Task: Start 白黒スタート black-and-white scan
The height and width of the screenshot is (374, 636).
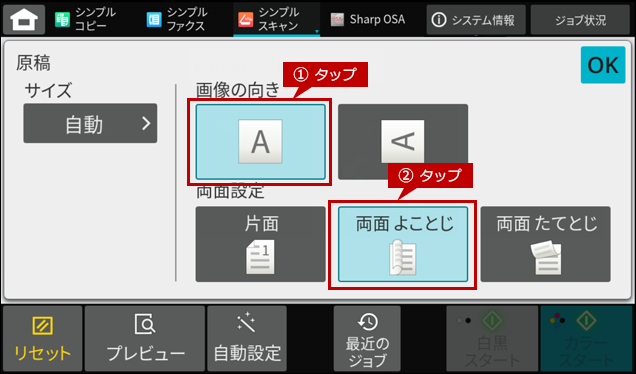Action: 492,339
